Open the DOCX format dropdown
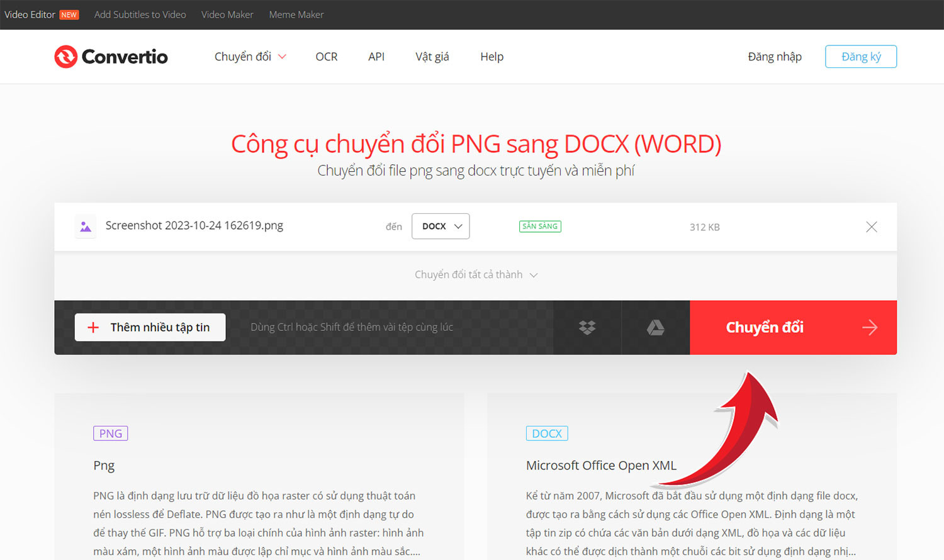 [441, 227]
